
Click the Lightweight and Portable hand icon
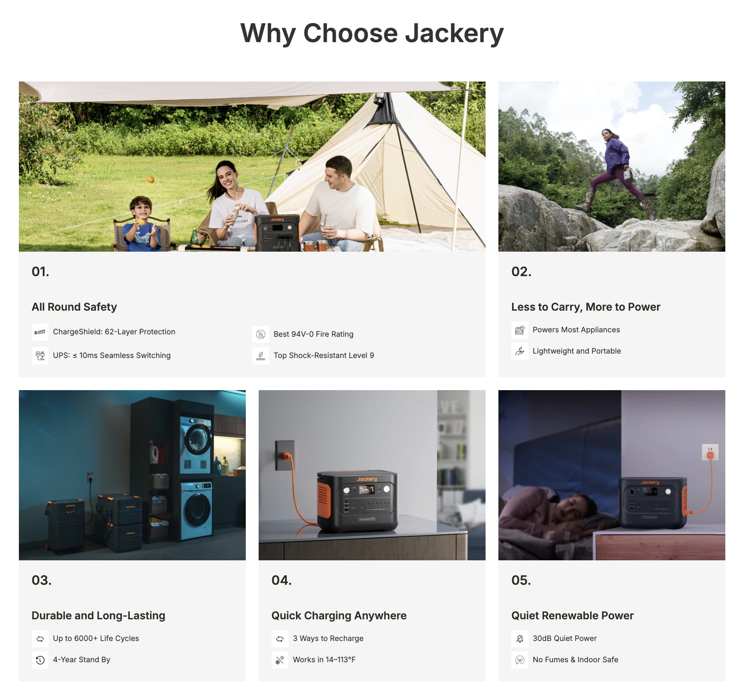[520, 351]
